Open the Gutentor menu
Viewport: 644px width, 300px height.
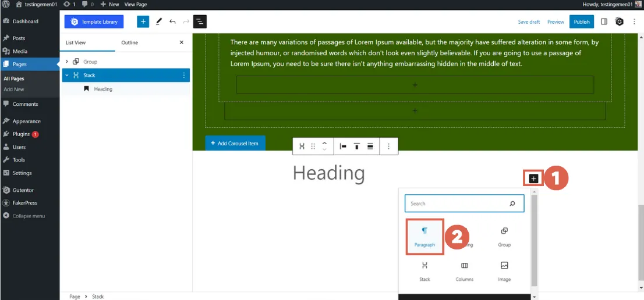(x=23, y=190)
